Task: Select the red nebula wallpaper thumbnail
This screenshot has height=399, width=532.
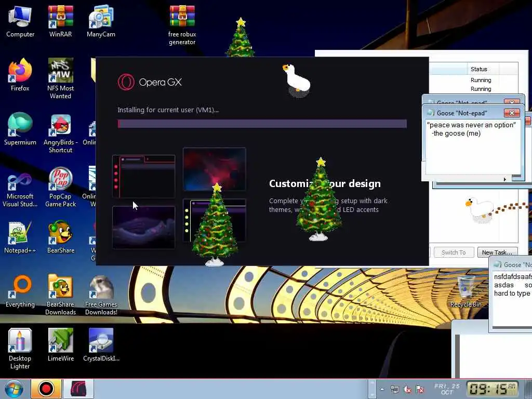Action: click(215, 169)
